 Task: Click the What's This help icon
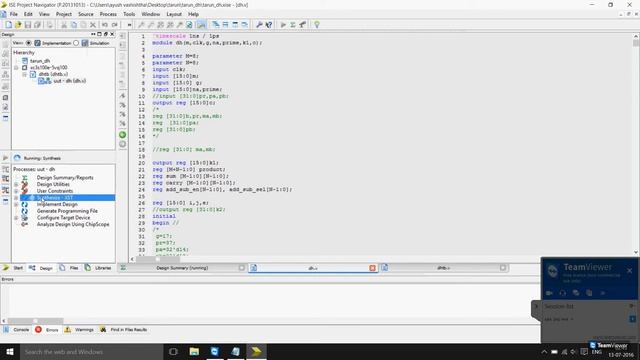click(x=269, y=25)
